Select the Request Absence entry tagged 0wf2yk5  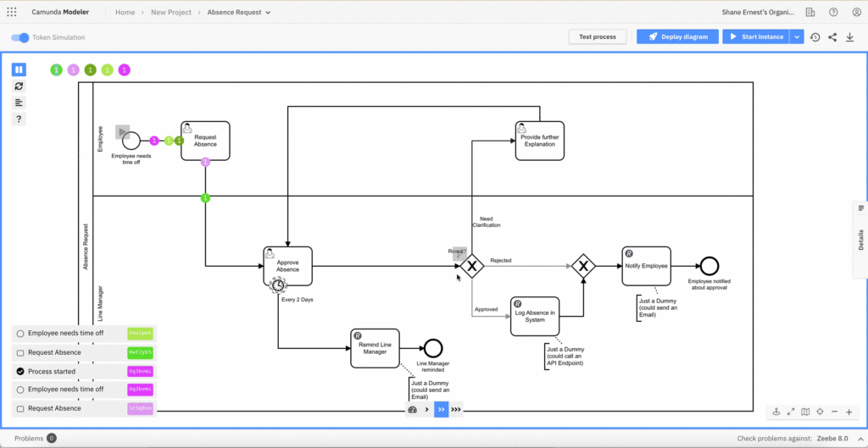point(84,352)
